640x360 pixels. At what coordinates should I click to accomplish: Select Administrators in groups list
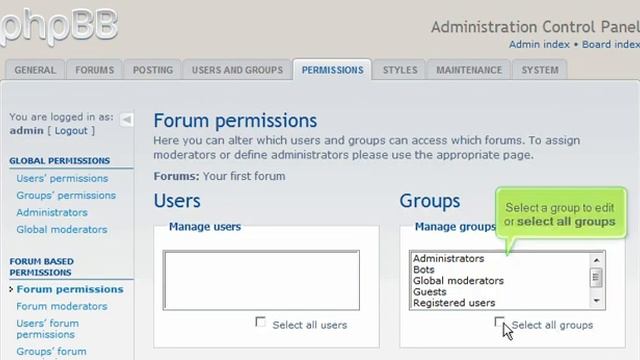500,258
